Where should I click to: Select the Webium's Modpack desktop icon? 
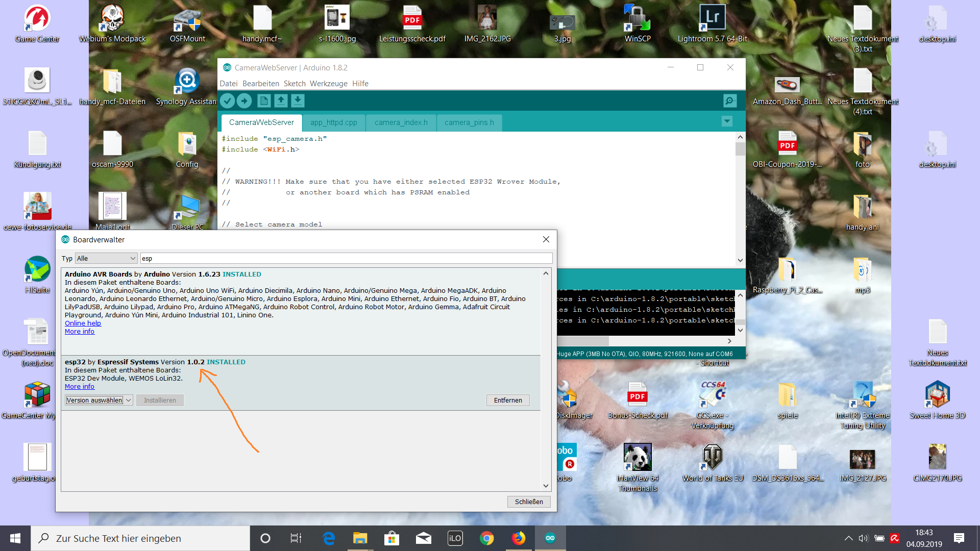pyautogui.click(x=112, y=23)
